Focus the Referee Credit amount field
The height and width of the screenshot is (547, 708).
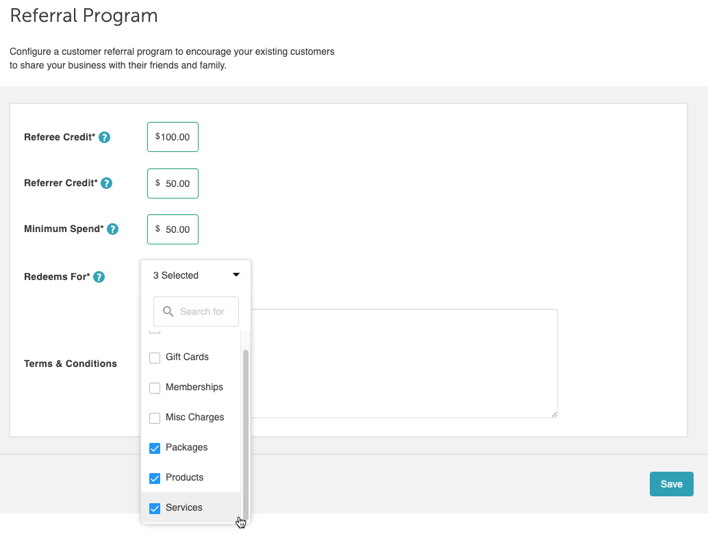coord(173,137)
